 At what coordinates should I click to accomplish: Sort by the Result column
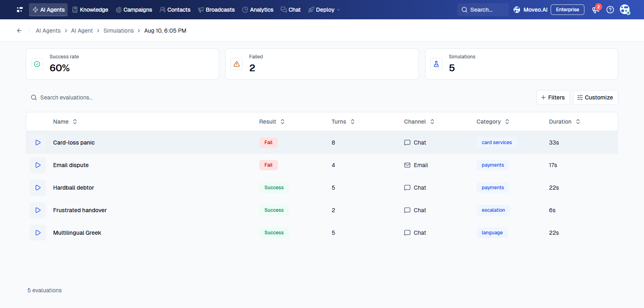272,122
